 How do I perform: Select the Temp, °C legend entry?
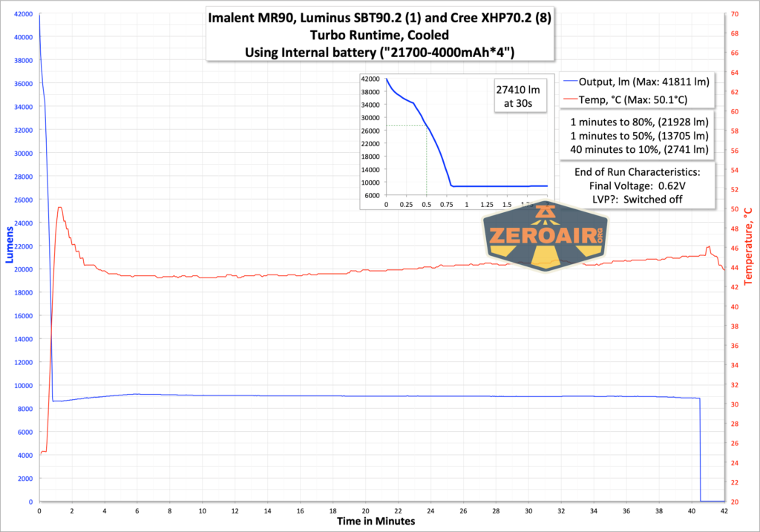tap(626, 100)
